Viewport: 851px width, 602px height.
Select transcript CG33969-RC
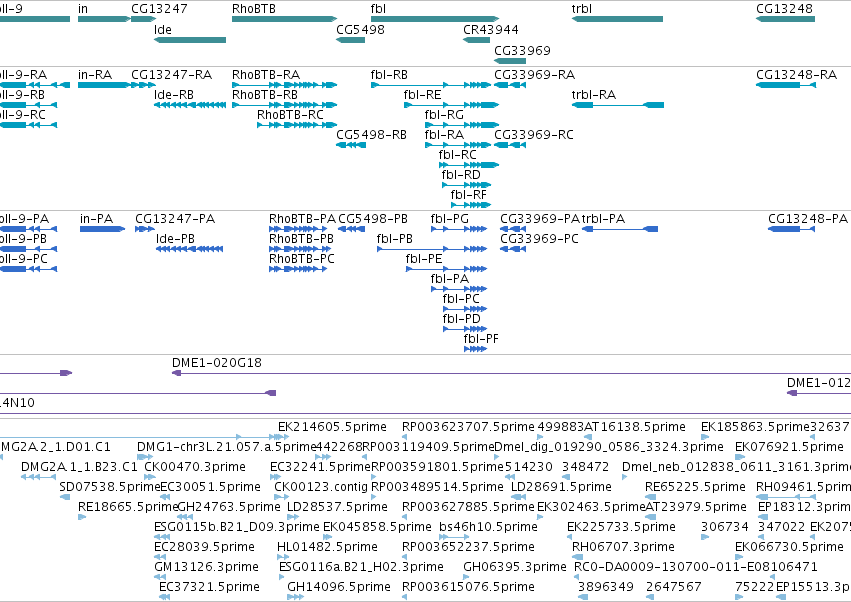510,145
